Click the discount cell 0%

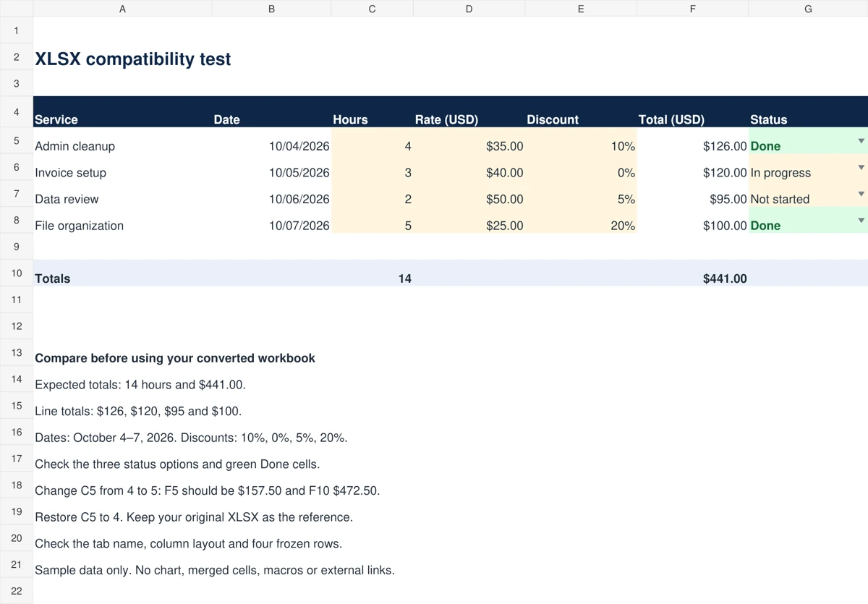tap(581, 168)
